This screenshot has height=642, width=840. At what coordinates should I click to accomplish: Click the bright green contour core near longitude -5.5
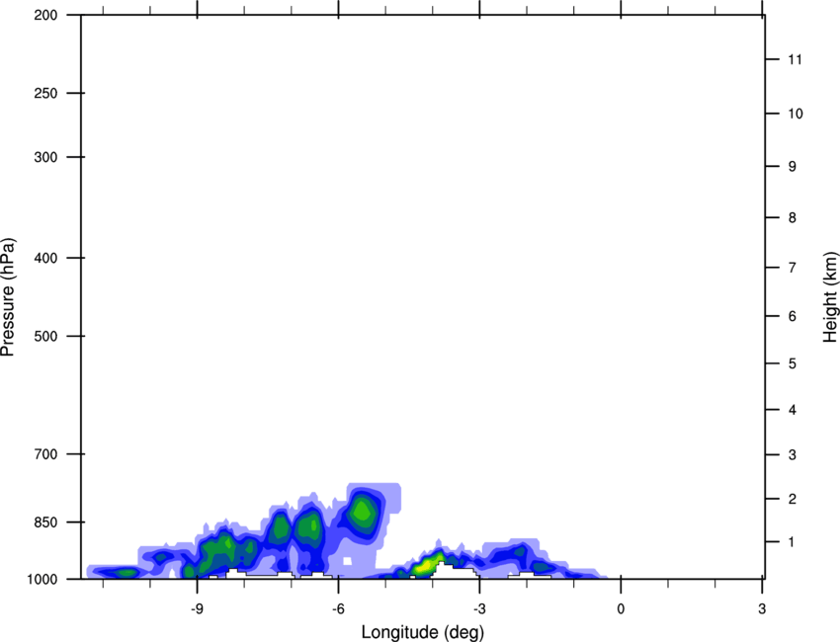[x=362, y=512]
